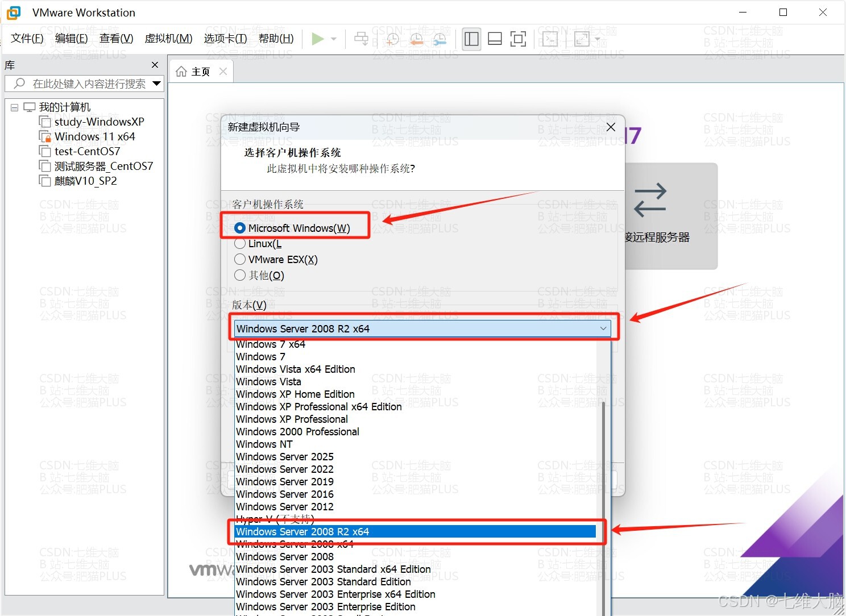Click the home icon on 主页 tab
This screenshot has width=846, height=616.
[181, 72]
